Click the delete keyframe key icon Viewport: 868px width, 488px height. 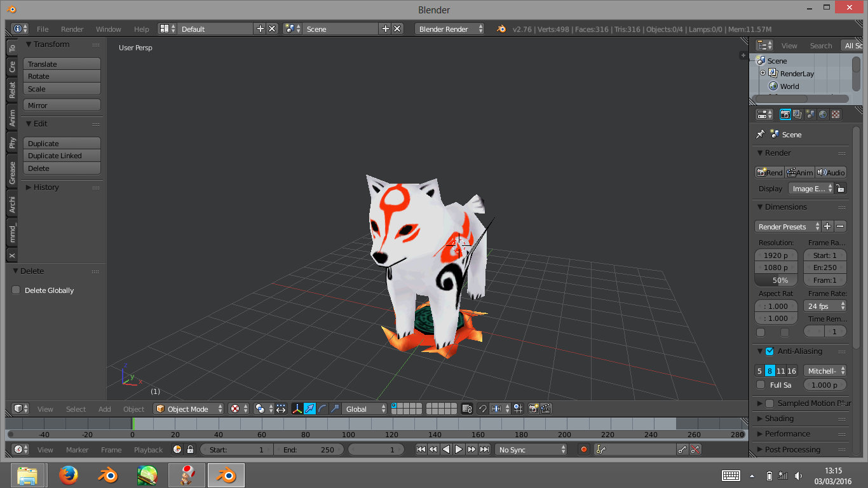tap(695, 449)
